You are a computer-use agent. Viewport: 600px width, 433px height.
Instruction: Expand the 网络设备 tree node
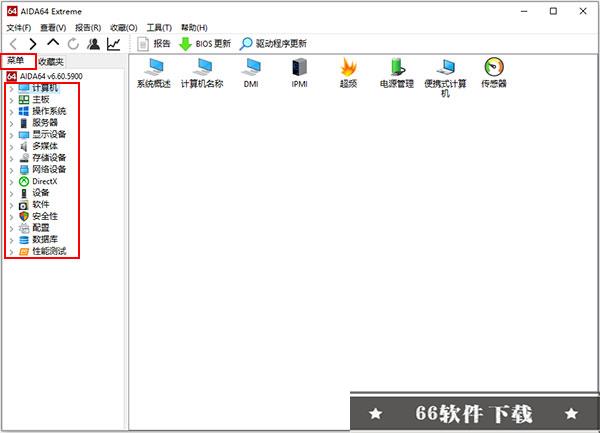coord(11,170)
